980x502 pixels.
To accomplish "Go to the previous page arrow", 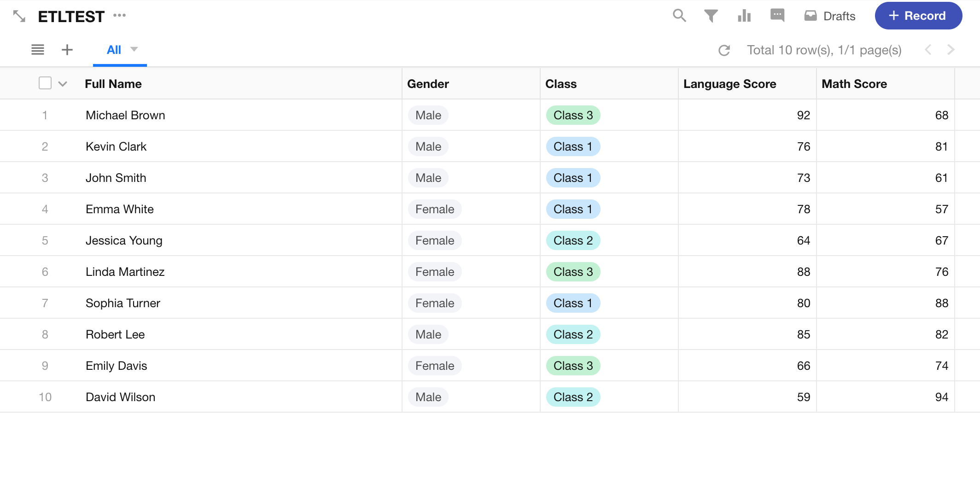I will [928, 50].
